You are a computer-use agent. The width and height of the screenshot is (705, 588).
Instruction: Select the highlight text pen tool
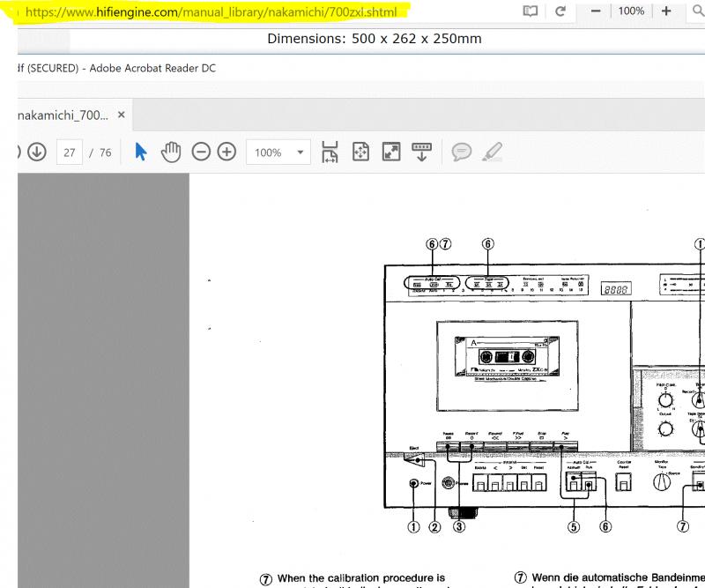(493, 152)
